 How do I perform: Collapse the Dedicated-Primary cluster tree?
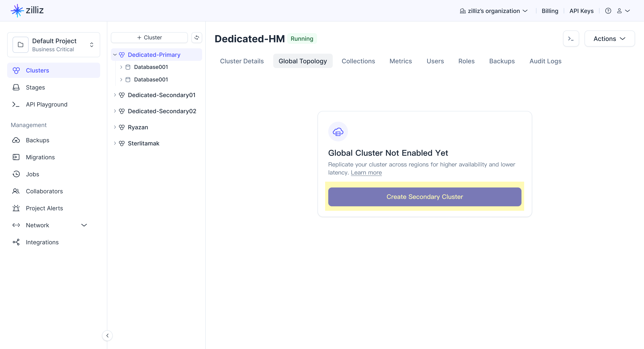pyautogui.click(x=115, y=55)
